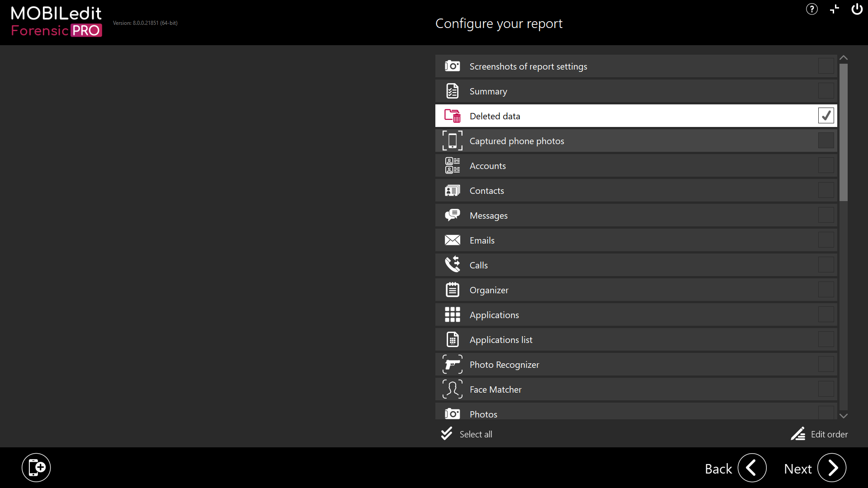
Task: Click the Face Matcher silhouette icon
Action: [452, 389]
